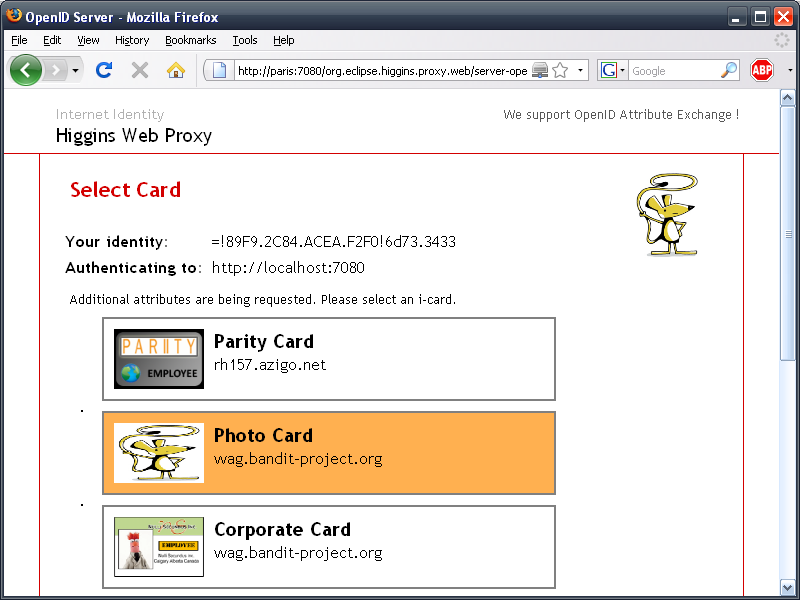The width and height of the screenshot is (800, 600).
Task: Click the http://localhost:7080 authenticating address
Action: [x=288, y=268]
